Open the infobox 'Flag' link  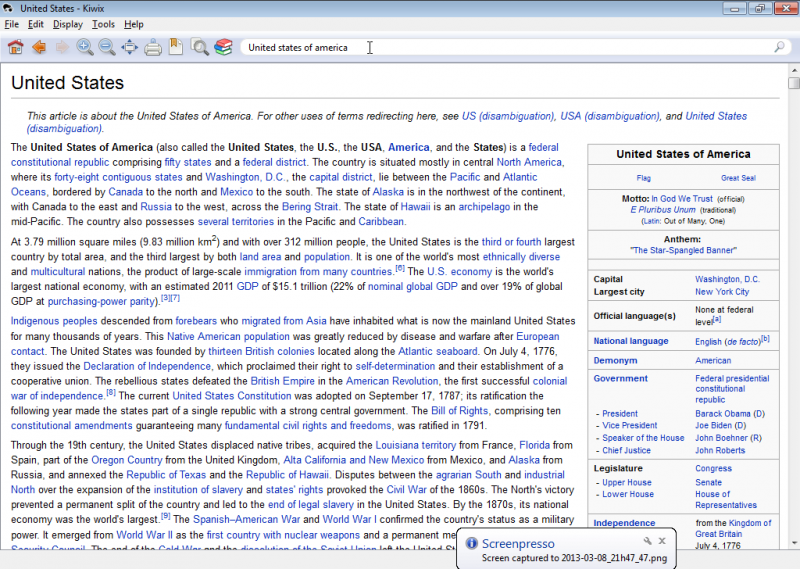pos(643,178)
